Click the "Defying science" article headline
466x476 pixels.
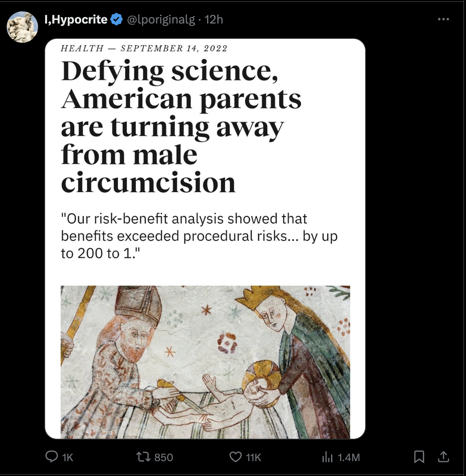click(x=180, y=126)
